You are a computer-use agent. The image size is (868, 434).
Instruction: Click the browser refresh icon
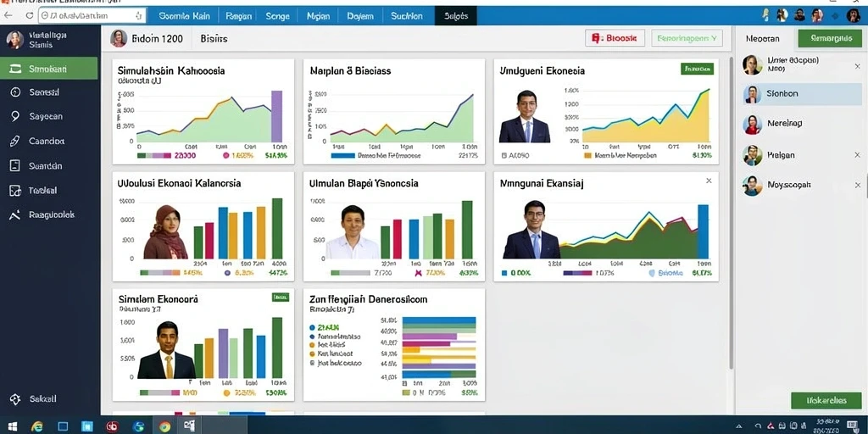click(x=30, y=15)
